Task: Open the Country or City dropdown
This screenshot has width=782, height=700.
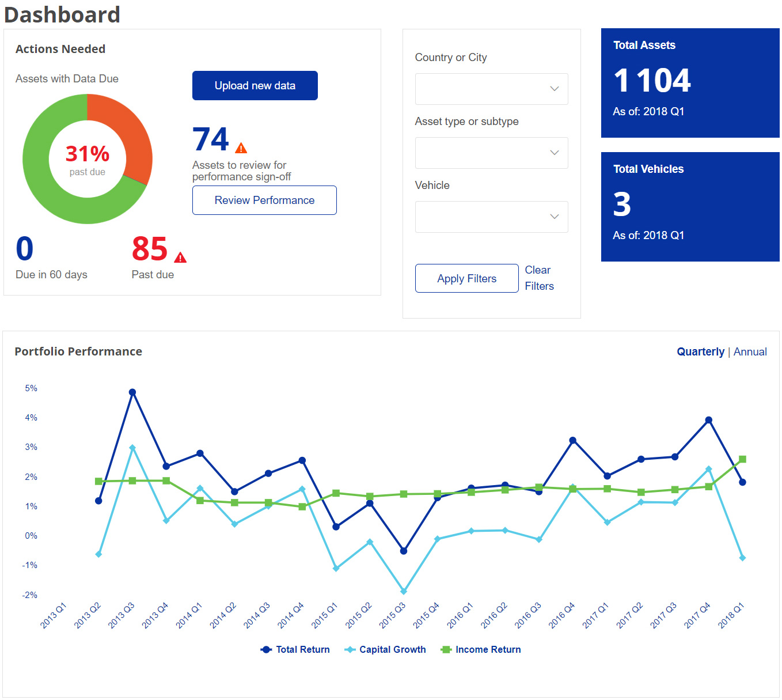Action: pyautogui.click(x=491, y=89)
